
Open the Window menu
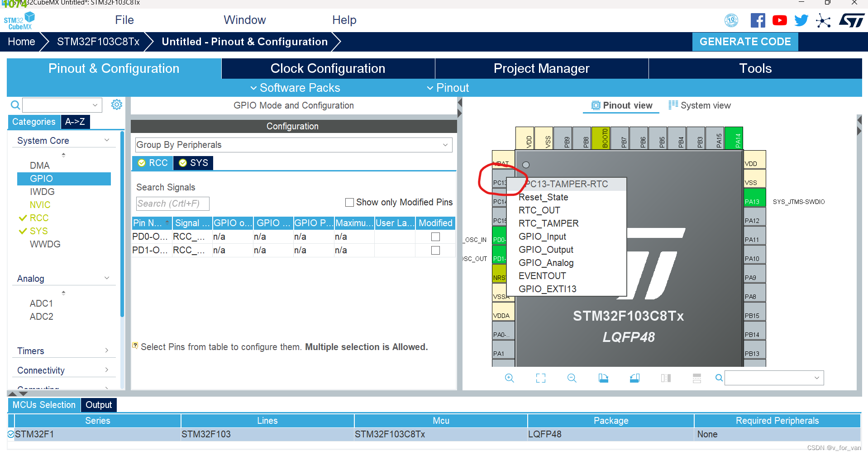point(245,20)
